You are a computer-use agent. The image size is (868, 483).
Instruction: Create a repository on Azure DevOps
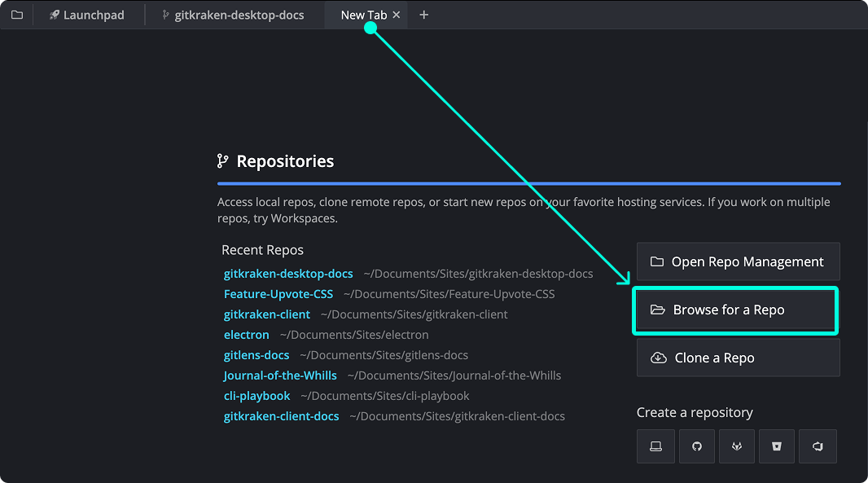(x=818, y=446)
